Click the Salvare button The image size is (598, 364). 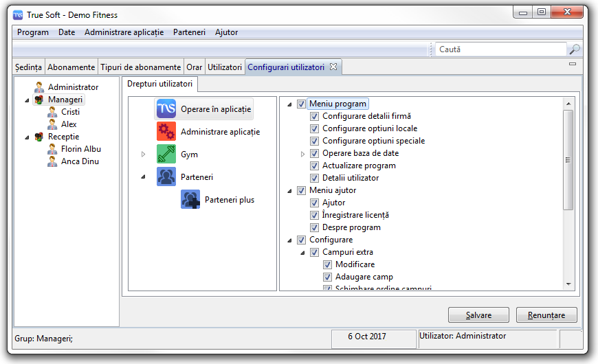[x=478, y=315]
